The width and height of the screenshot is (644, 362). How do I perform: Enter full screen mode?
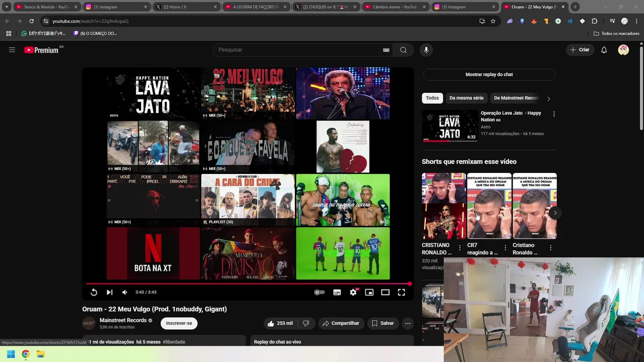click(x=401, y=292)
